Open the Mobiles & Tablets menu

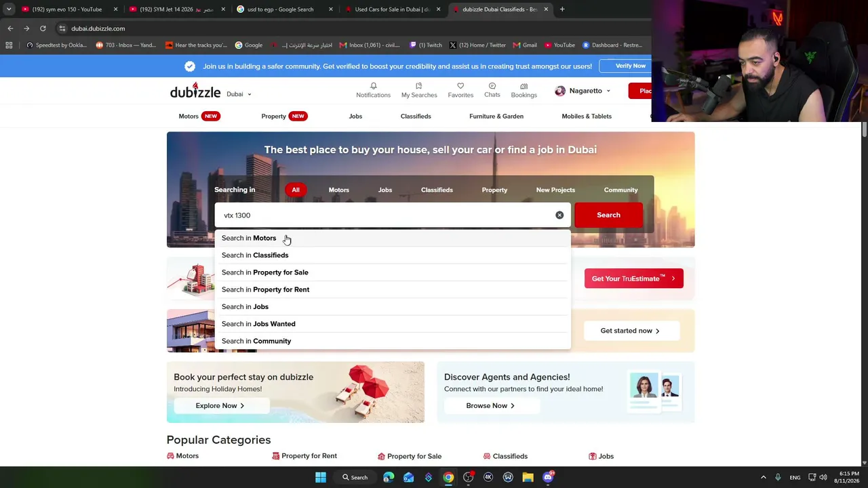point(587,116)
